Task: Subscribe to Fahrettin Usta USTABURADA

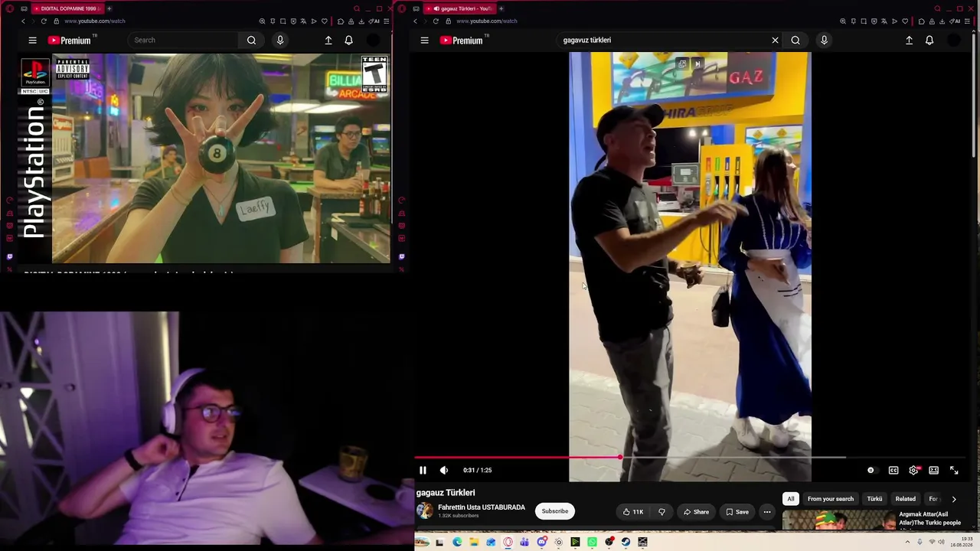Action: coord(555,511)
